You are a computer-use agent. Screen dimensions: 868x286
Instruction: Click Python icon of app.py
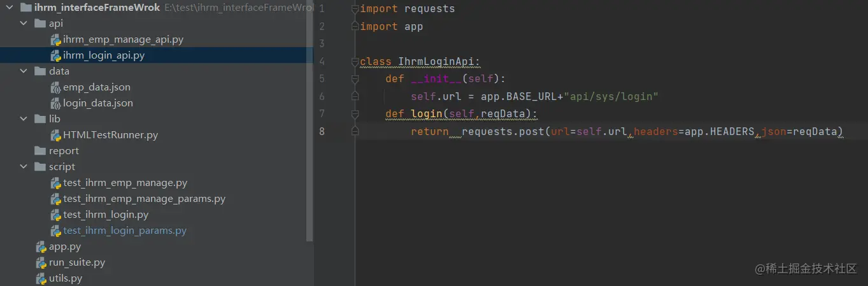(x=41, y=247)
